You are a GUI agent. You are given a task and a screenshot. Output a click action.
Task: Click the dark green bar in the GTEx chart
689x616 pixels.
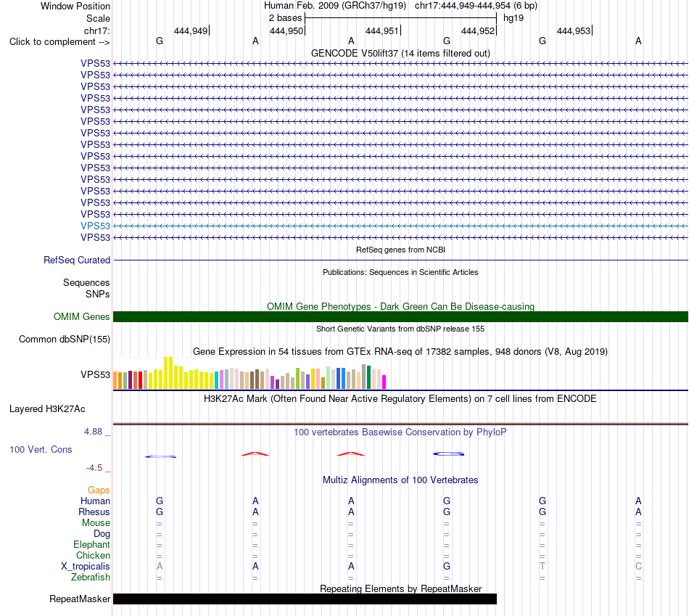(x=369, y=377)
